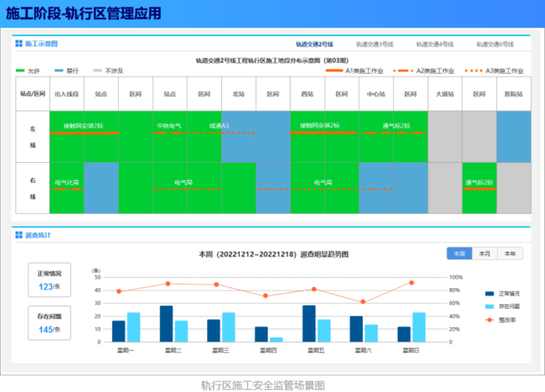Click the grid icon beside 巡查统计
The width and height of the screenshot is (545, 392).
tap(19, 235)
